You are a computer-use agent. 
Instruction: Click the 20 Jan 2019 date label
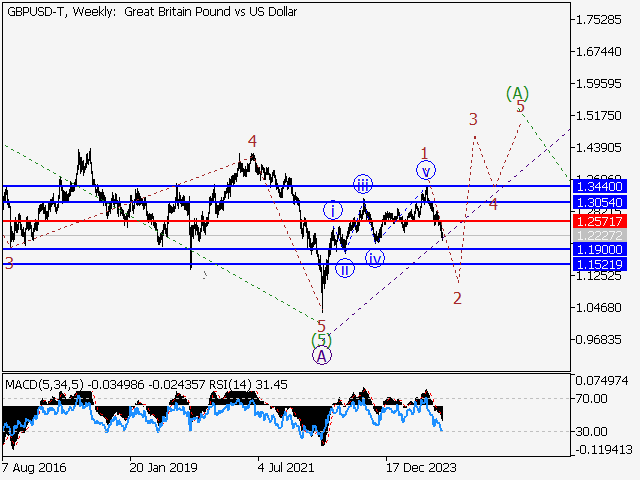(x=163, y=466)
